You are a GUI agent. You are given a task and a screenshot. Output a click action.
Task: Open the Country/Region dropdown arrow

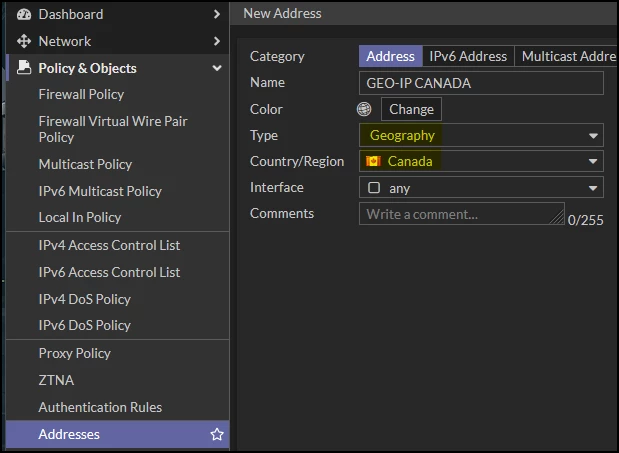pyautogui.click(x=593, y=161)
